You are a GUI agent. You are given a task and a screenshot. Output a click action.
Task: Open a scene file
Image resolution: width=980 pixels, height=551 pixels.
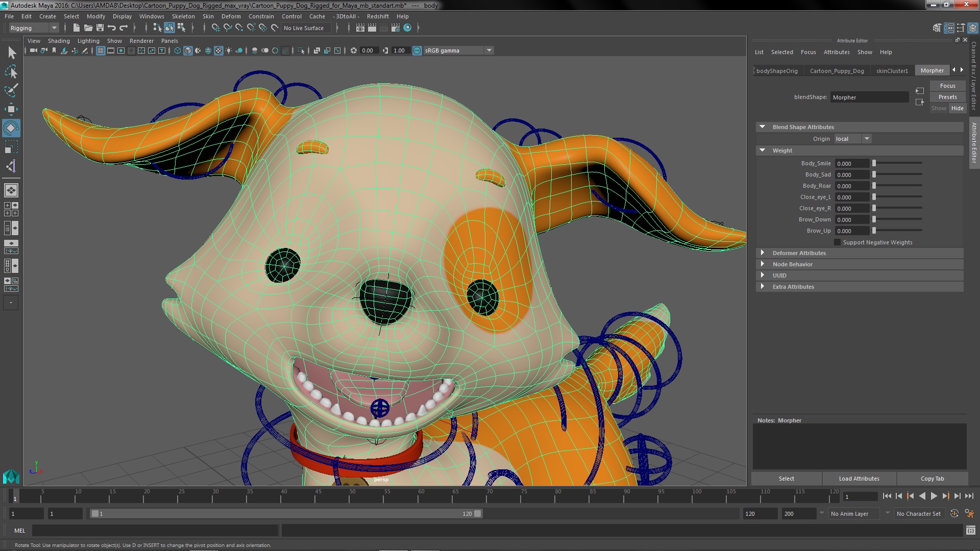pyautogui.click(x=88, y=28)
